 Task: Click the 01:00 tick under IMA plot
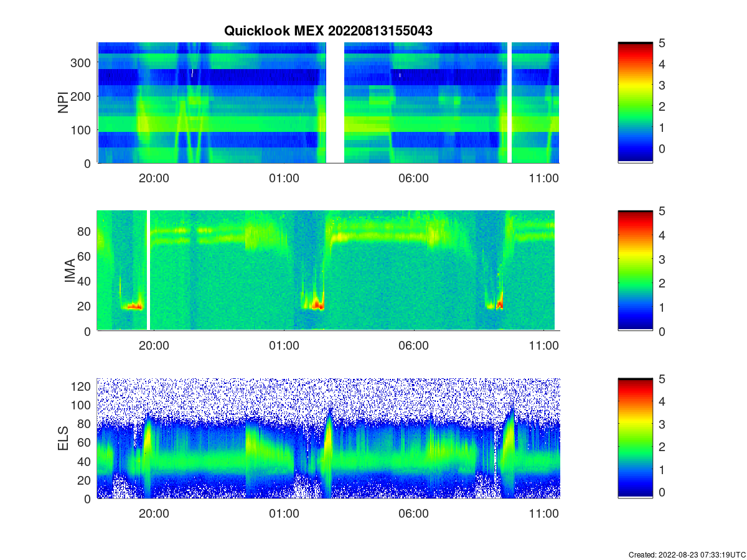point(284,346)
